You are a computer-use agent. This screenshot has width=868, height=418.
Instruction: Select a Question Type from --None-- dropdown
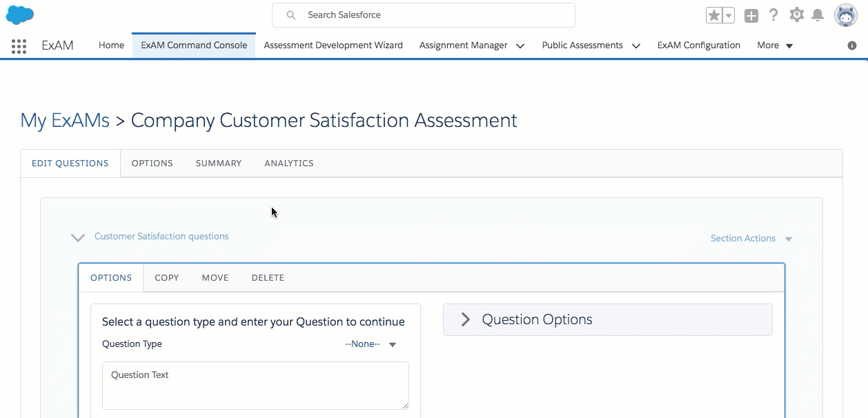(371, 344)
